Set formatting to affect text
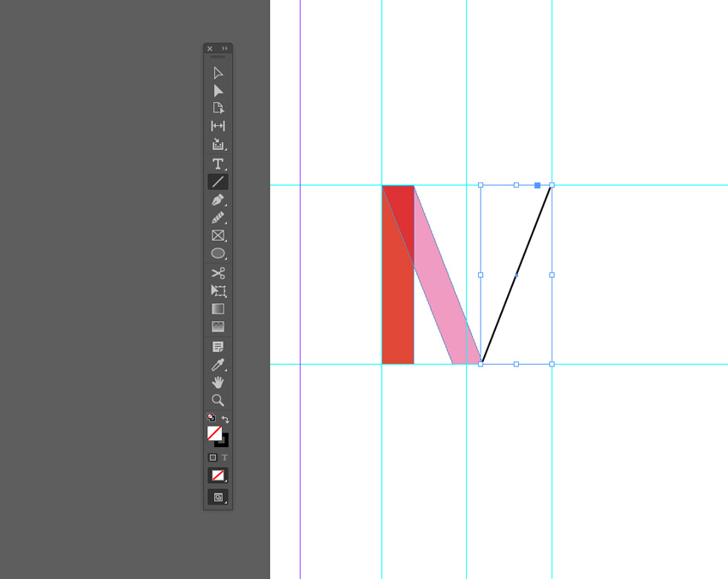728x579 pixels. (224, 457)
